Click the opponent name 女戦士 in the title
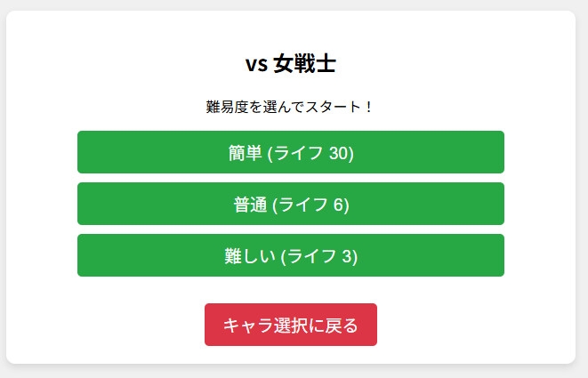Viewport: 588px width, 378px height. [x=305, y=64]
